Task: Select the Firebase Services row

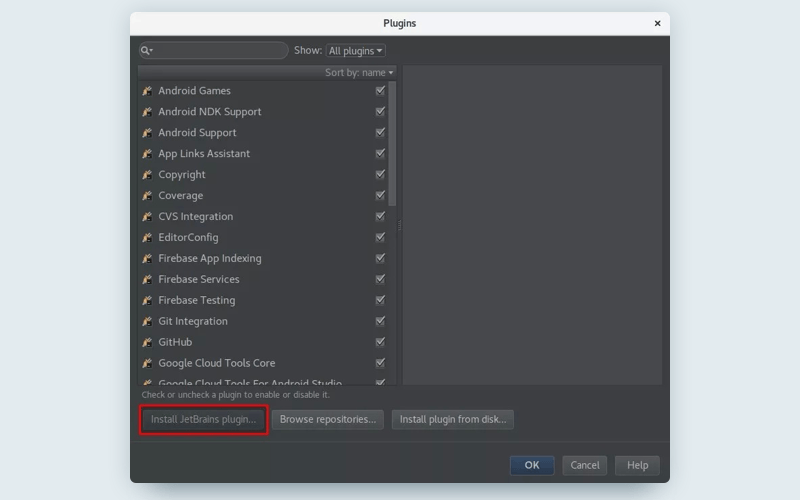Action: tap(263, 279)
